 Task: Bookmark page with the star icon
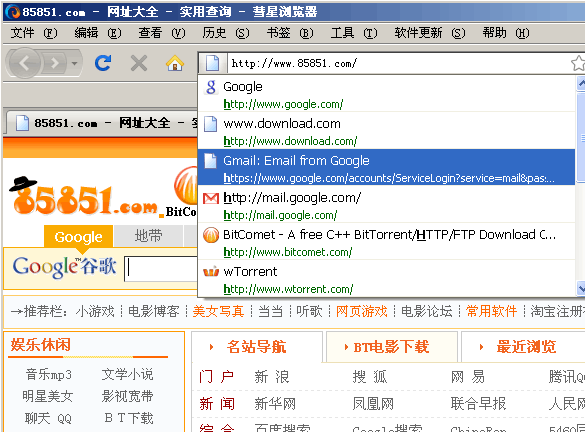pyautogui.click(x=578, y=63)
